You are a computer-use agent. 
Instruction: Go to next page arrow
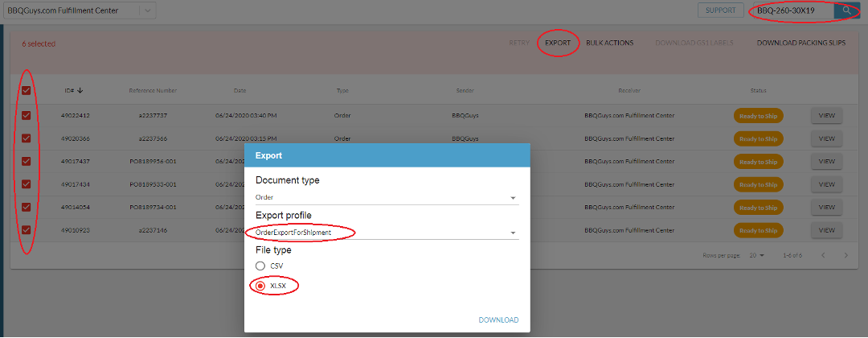tap(845, 255)
